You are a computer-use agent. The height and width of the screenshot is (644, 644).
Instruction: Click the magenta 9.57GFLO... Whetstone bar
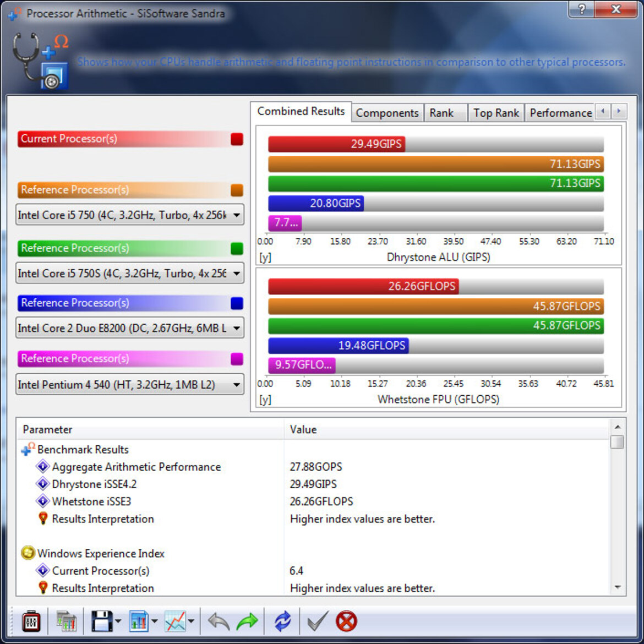(x=302, y=365)
